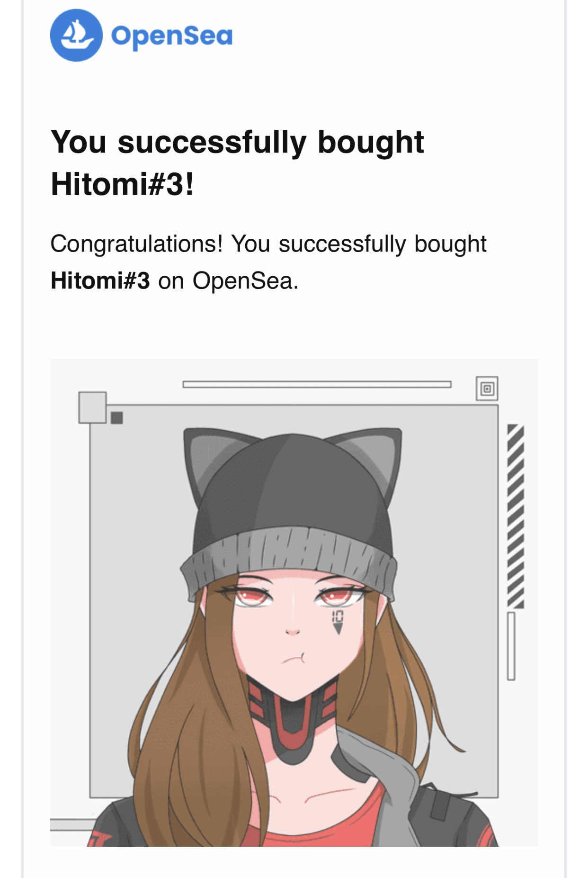588x878 pixels.
Task: Open the Hitomi#3 NFT artwork thumbnail
Action: [294, 602]
